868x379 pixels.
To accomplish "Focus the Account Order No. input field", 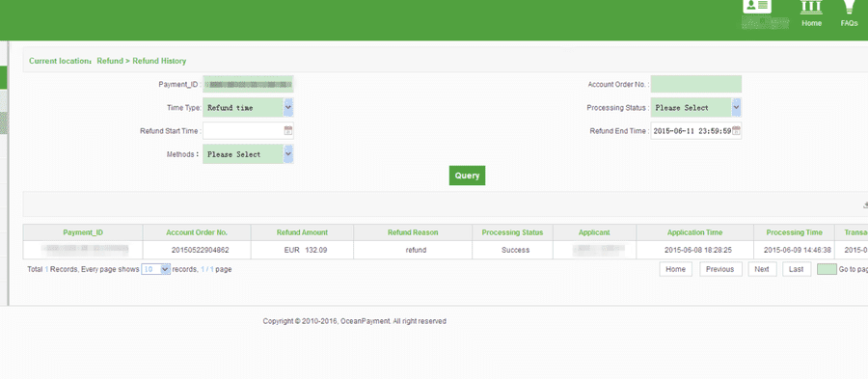I will pyautogui.click(x=695, y=84).
